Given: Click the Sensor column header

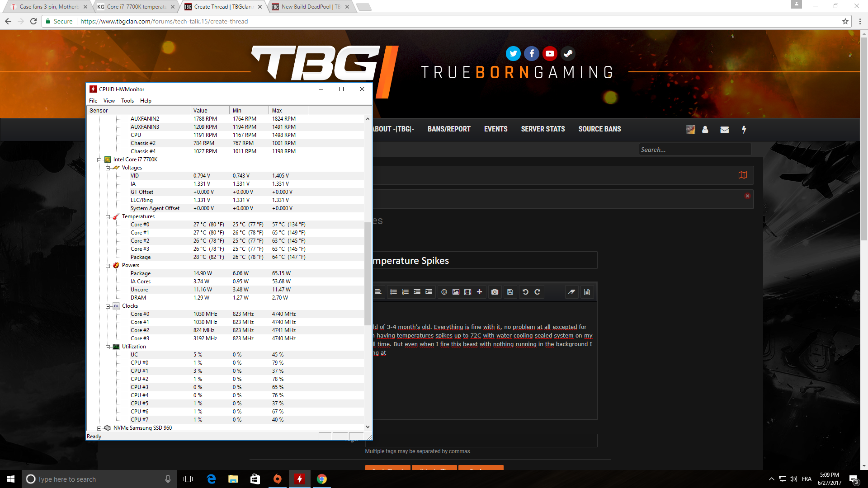Looking at the screenshot, I should [x=138, y=110].
